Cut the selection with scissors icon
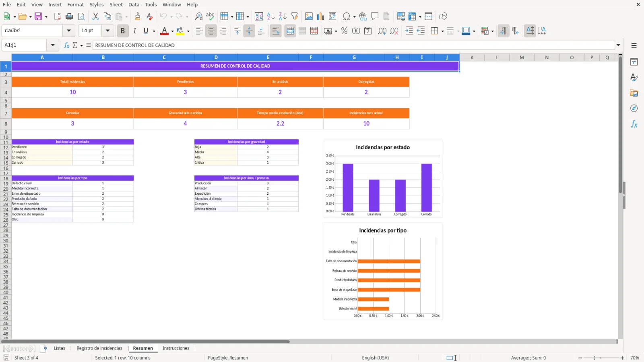This screenshot has width=644, height=362. tap(95, 16)
